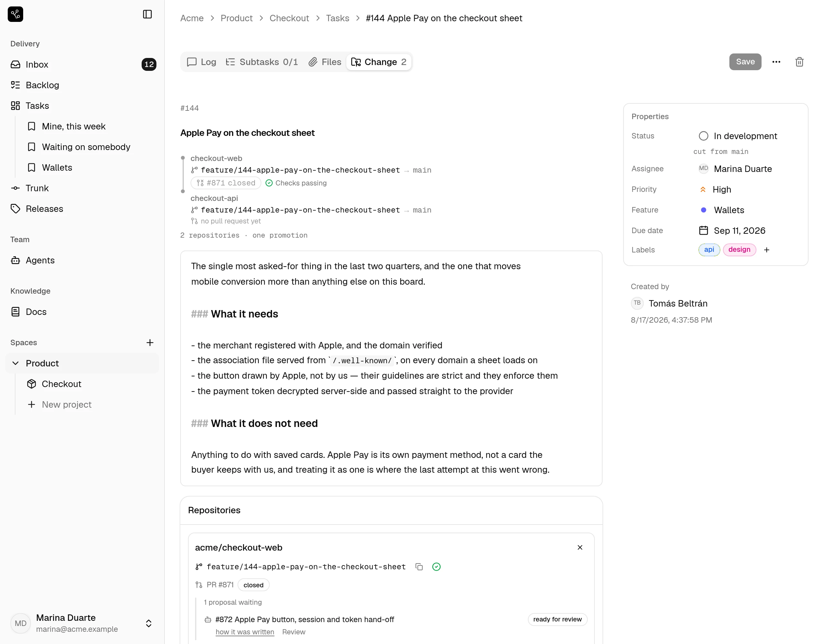This screenshot has height=644, width=824.
Task: Click the checkout-api branch name in summary
Action: click(300, 210)
